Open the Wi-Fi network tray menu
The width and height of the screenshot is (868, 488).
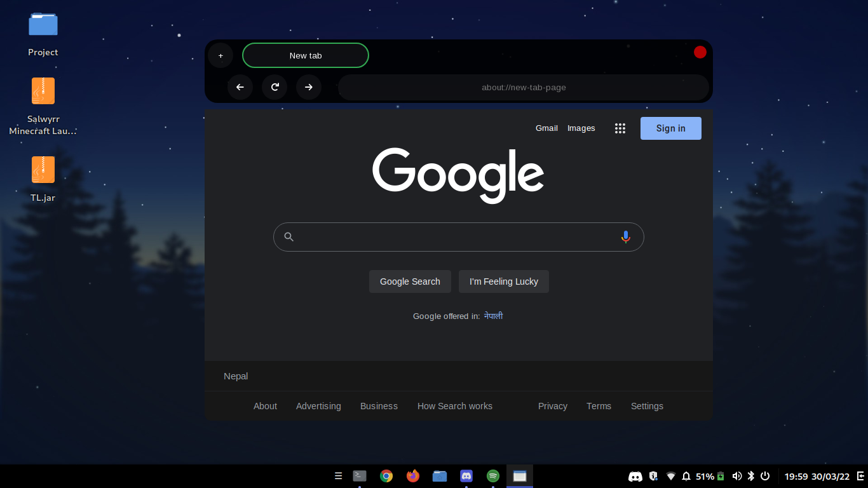tap(671, 476)
